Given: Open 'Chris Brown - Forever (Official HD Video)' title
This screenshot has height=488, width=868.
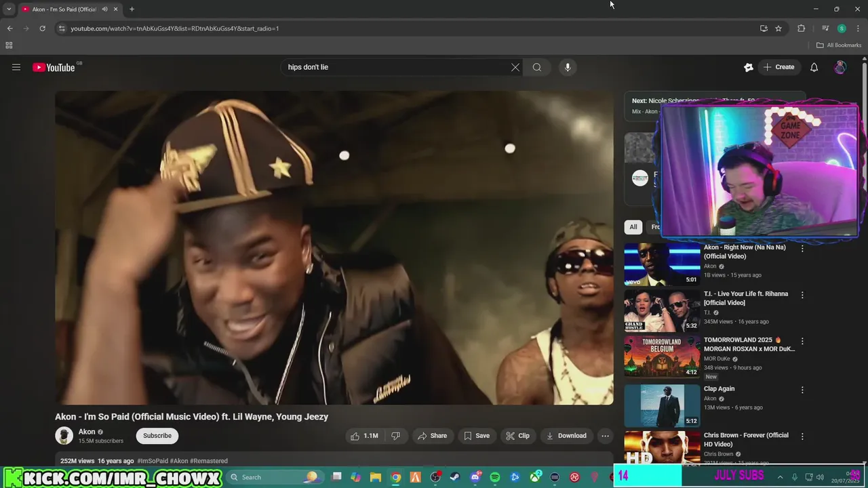Looking at the screenshot, I should (x=746, y=440).
